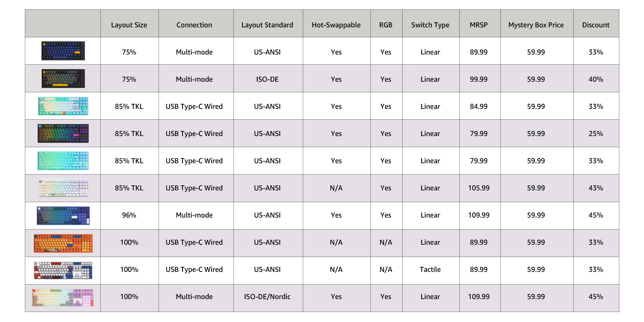Open the orange 100% keyboard image

(x=63, y=243)
